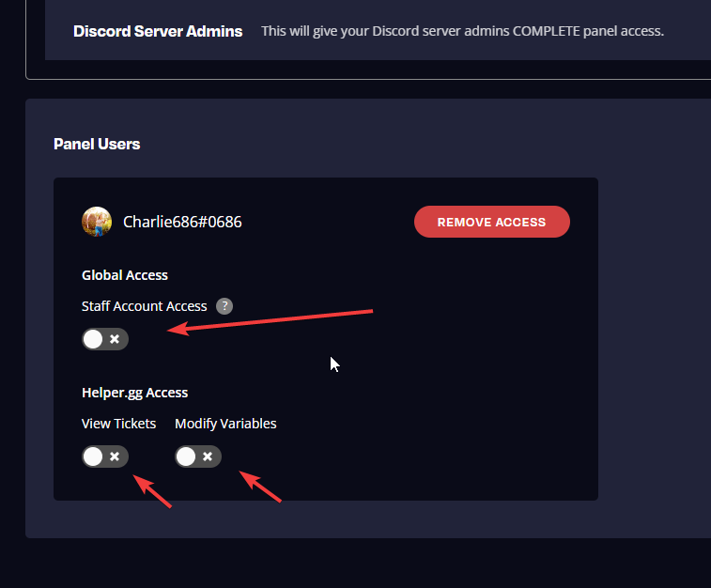Click the View Tickets label

tap(118, 424)
